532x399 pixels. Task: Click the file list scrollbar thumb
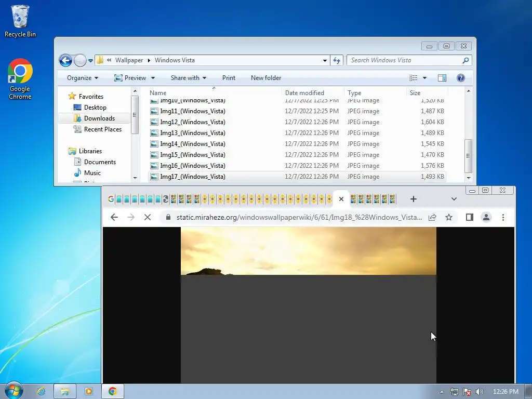pyautogui.click(x=468, y=156)
